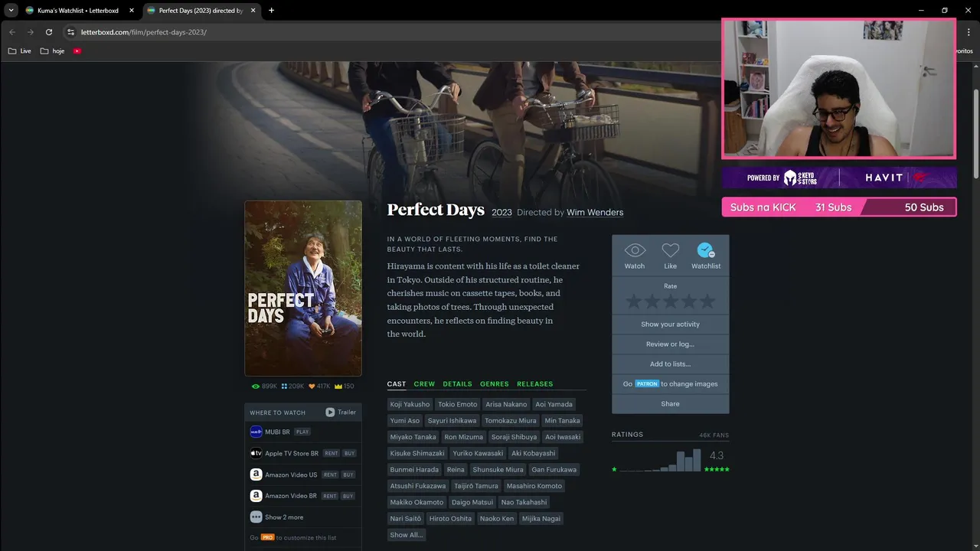Open Review or log option

tap(671, 344)
